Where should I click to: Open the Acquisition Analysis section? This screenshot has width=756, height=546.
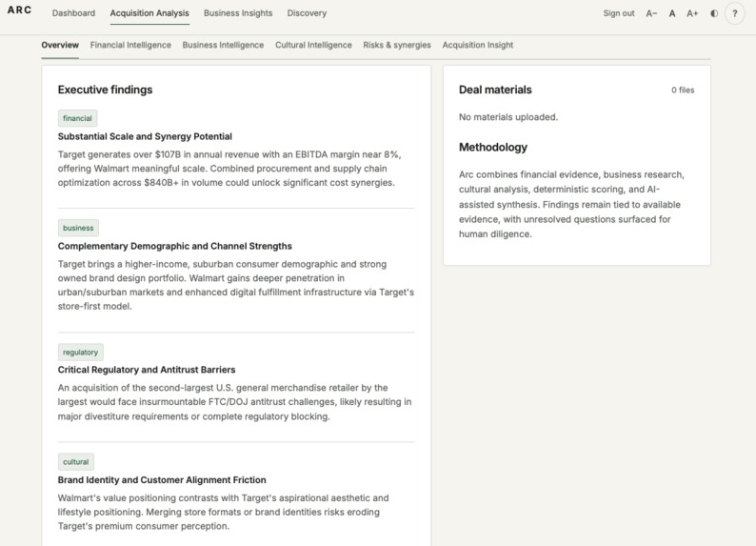point(149,13)
